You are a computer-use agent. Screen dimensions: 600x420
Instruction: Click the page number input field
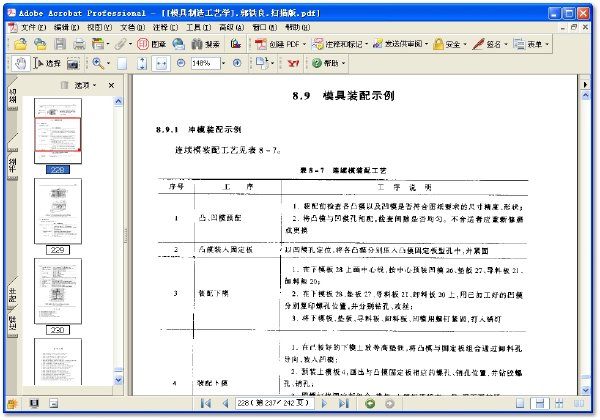point(275,403)
